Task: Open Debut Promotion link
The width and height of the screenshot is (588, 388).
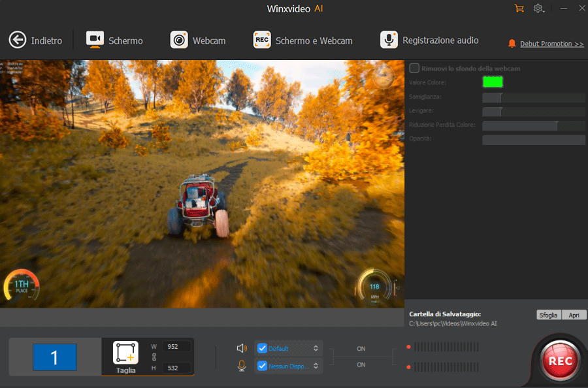Action: [551, 44]
